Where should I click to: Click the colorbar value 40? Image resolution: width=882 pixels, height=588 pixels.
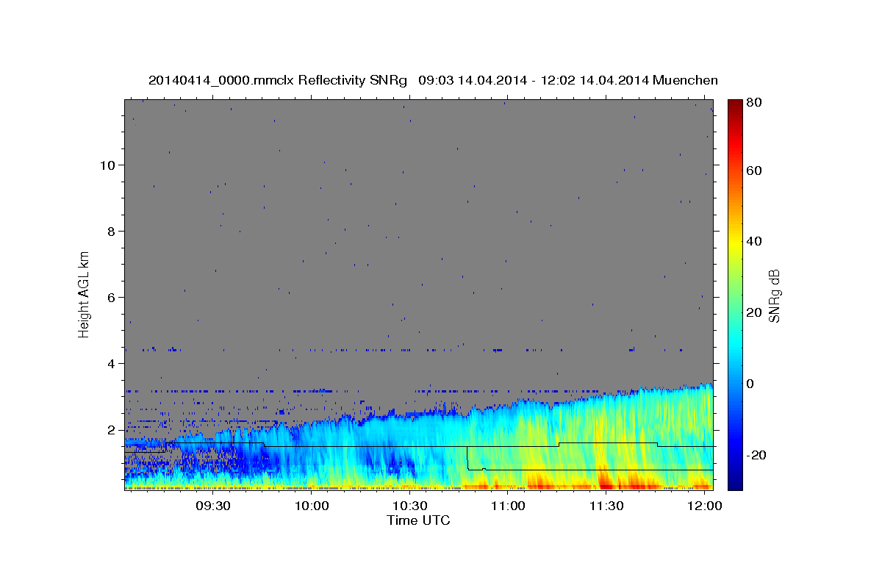click(x=753, y=242)
